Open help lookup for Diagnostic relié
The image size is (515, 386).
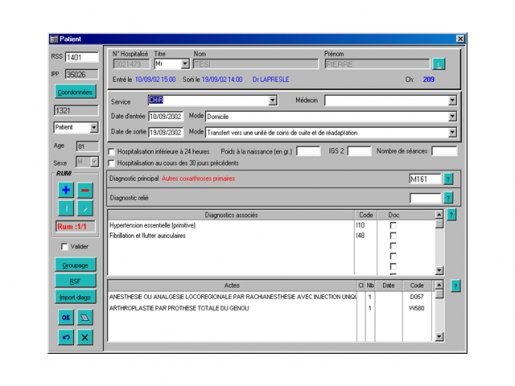click(448, 198)
